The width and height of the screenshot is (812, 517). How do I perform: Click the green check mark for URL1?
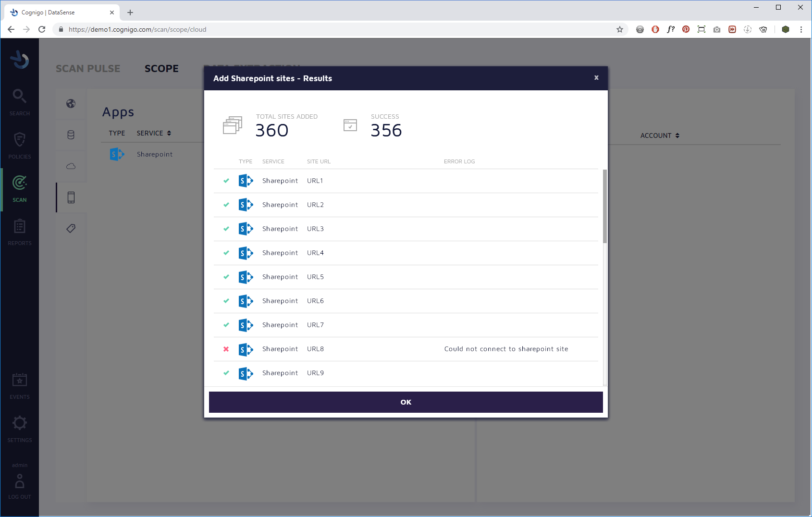tap(226, 181)
